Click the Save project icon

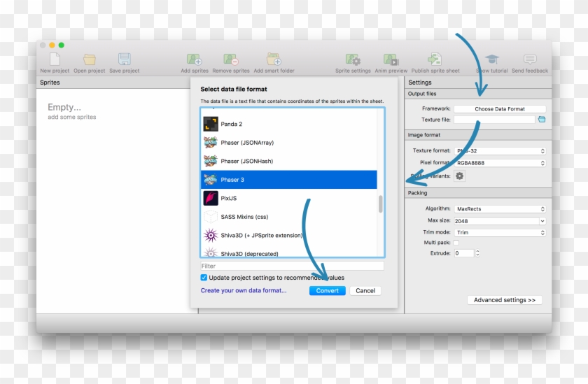tap(125, 59)
